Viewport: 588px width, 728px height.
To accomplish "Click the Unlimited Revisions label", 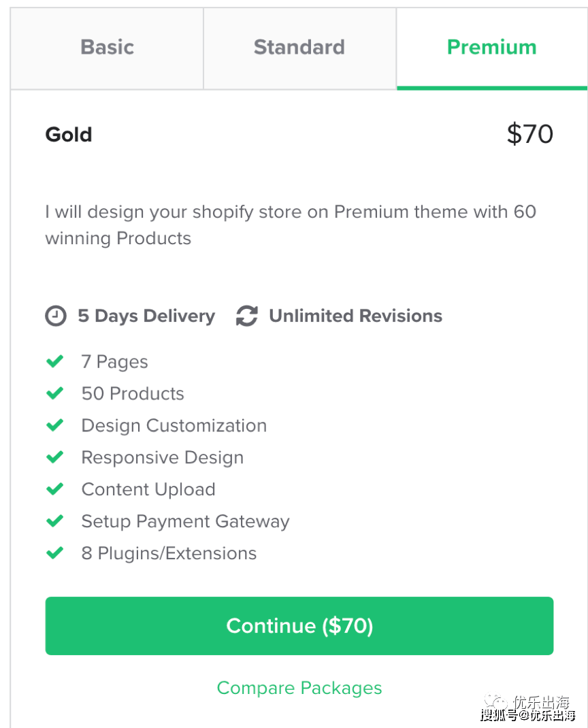I will coord(355,315).
